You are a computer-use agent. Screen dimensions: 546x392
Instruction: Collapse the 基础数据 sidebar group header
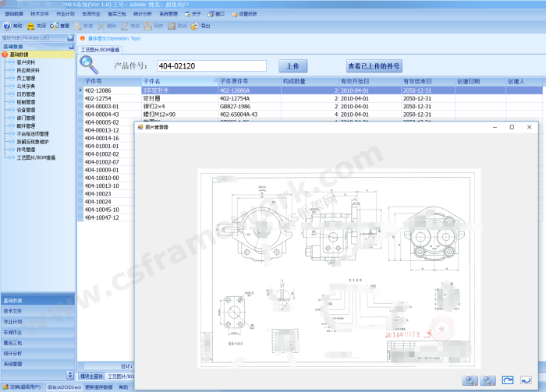pyautogui.click(x=70, y=47)
